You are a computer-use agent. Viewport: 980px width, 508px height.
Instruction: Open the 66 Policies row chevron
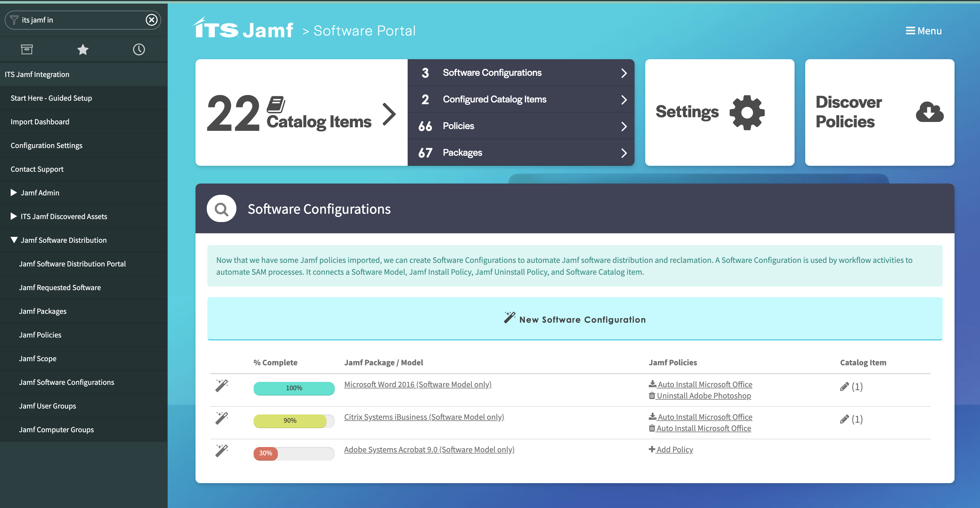click(624, 126)
